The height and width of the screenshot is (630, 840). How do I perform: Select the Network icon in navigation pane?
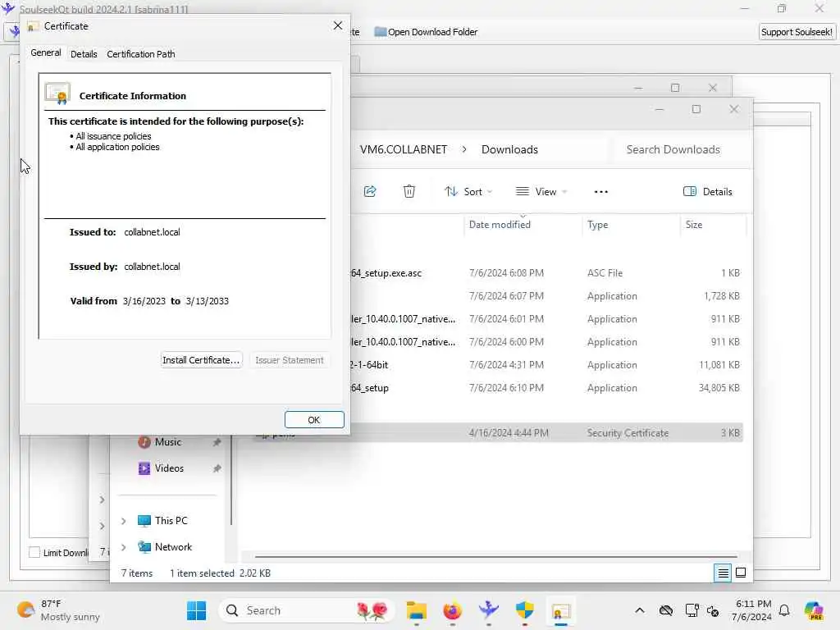(144, 547)
